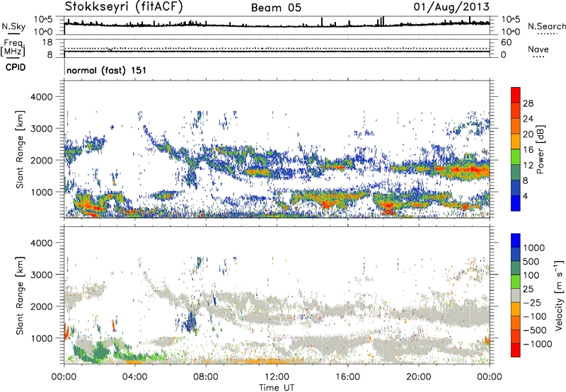Click the '16' tick on power colorbar
The width and height of the screenshot is (566, 392).
[528, 150]
